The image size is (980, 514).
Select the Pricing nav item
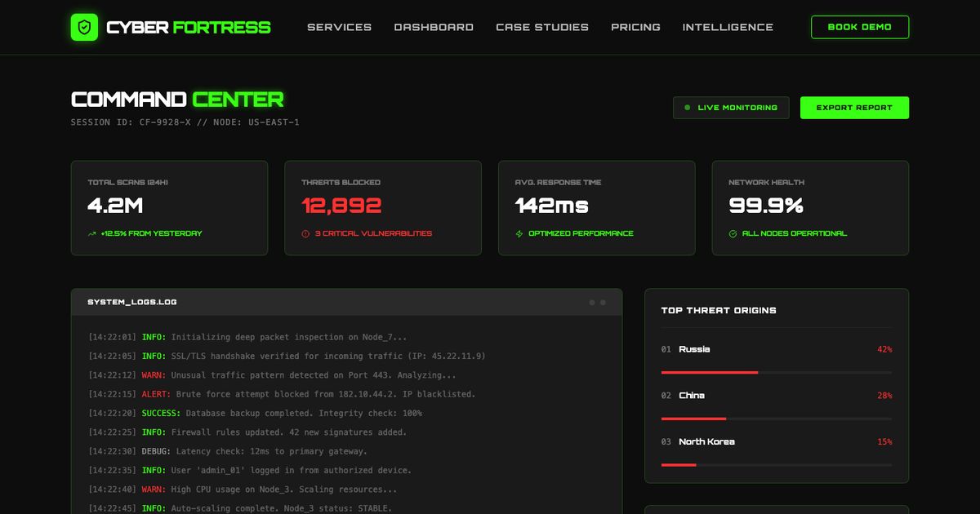click(x=635, y=27)
